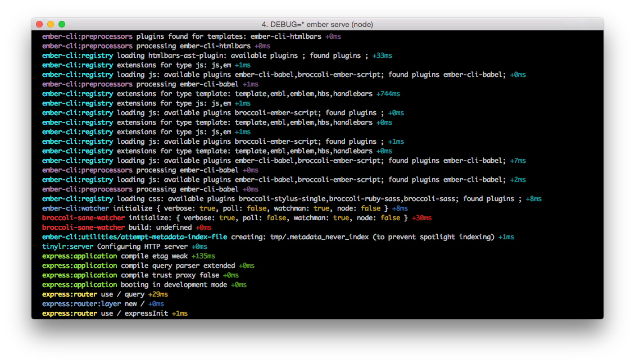Click "new /" on the router layer line
Viewport: 635px width, 364px height.
134,304
